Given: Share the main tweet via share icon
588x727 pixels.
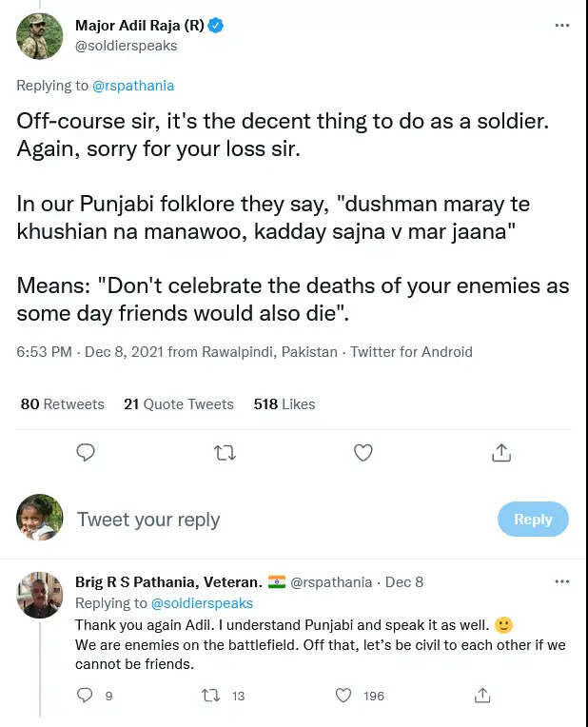Looking at the screenshot, I should (x=501, y=453).
